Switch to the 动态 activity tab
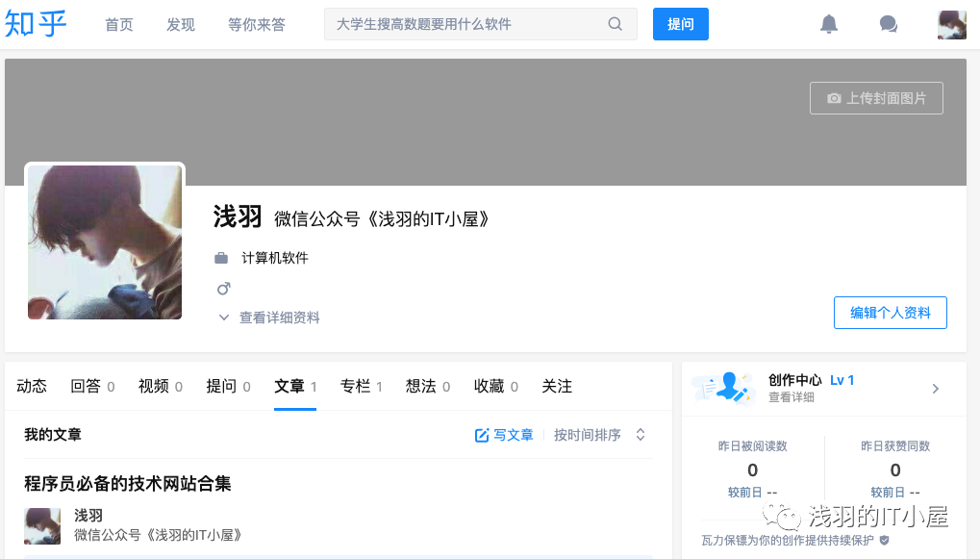 tap(31, 387)
